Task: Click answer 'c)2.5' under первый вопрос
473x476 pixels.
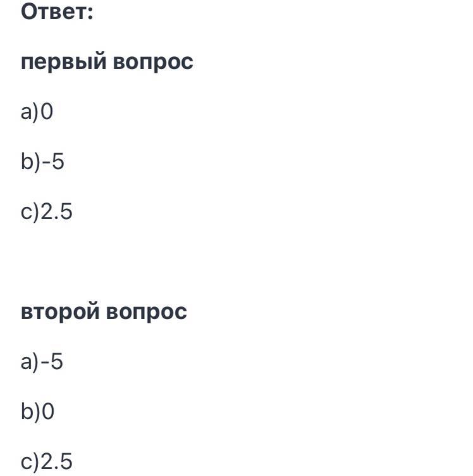Action: pos(47,211)
